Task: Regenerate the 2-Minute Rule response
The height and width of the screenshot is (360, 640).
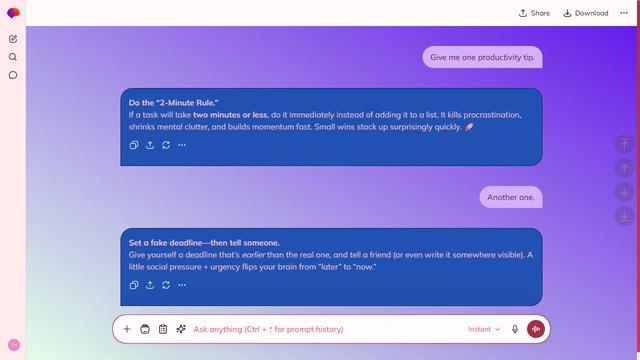Action: click(x=166, y=145)
